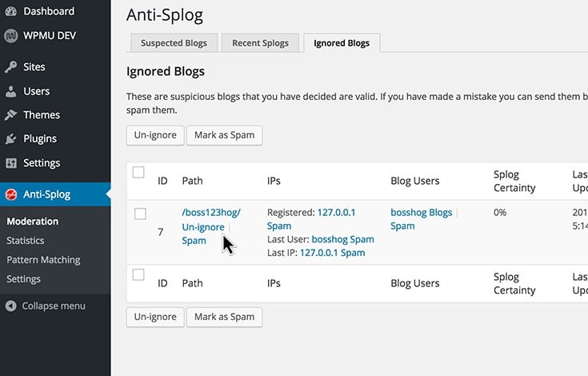
Task: Tick the checkbox for blog ID 7
Action: coord(140,214)
